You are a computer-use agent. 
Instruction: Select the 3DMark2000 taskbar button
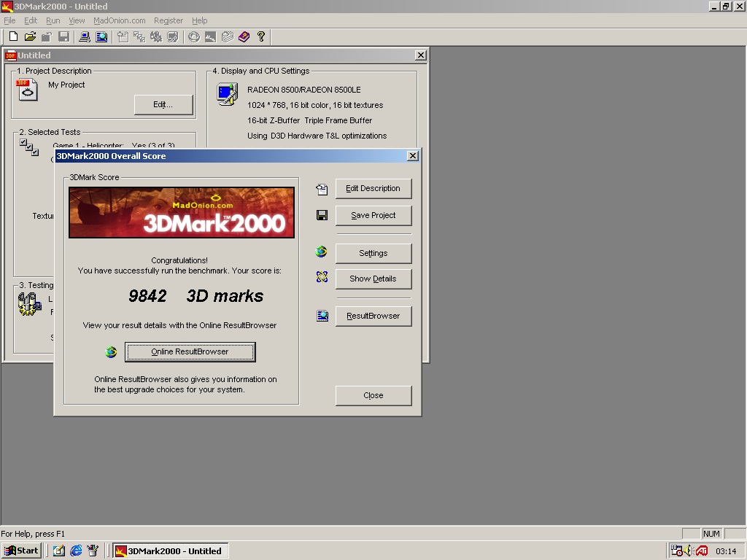(170, 551)
